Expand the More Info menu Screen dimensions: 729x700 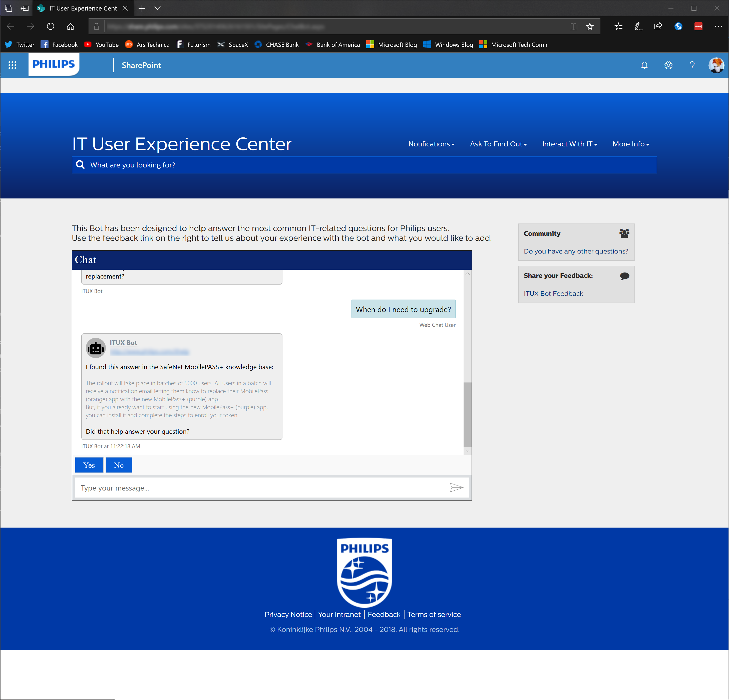point(631,144)
